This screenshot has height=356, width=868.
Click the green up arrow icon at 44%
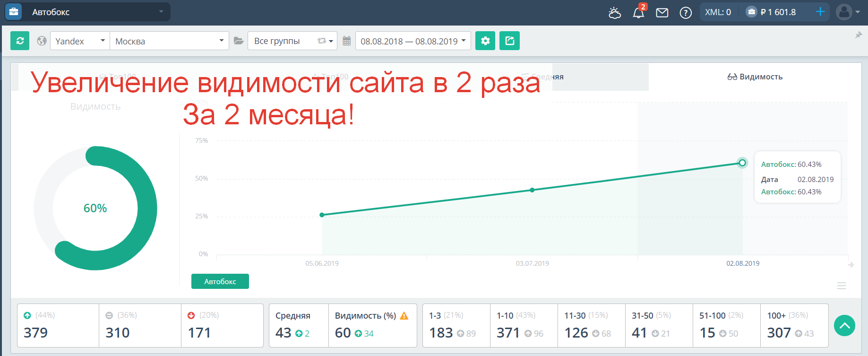click(x=27, y=315)
